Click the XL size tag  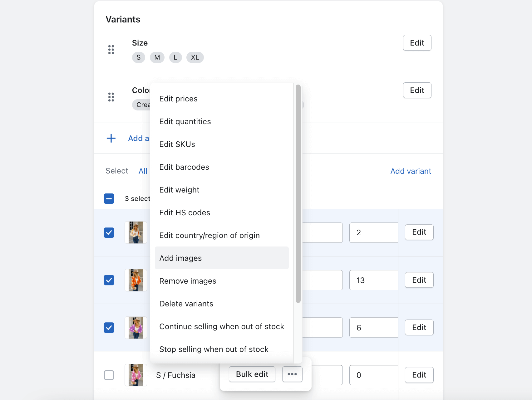click(x=195, y=57)
